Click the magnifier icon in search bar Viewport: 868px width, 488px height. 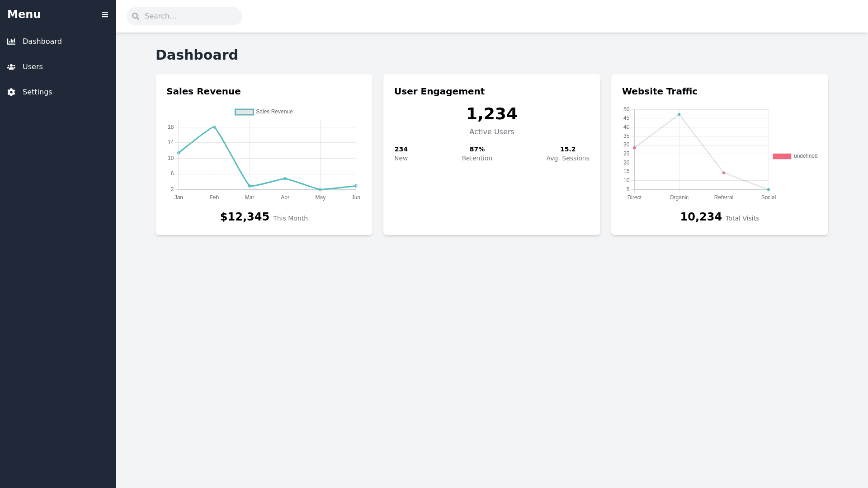pyautogui.click(x=136, y=16)
